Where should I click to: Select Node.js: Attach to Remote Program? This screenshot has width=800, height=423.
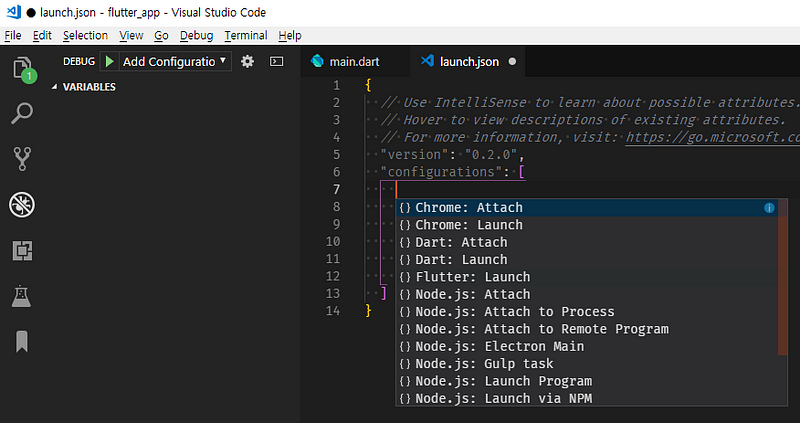pyautogui.click(x=587, y=329)
